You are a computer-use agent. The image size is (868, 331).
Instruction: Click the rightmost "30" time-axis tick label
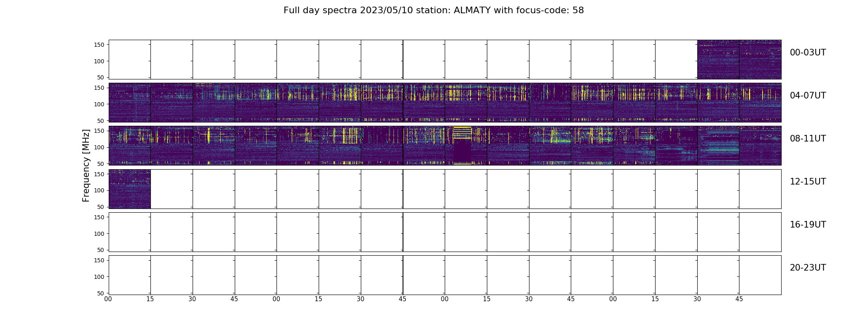coord(697,299)
